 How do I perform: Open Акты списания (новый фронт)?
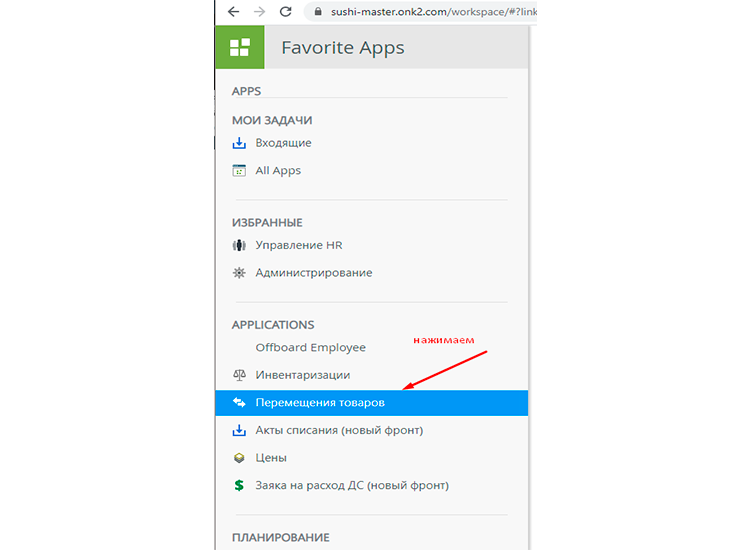point(339,430)
